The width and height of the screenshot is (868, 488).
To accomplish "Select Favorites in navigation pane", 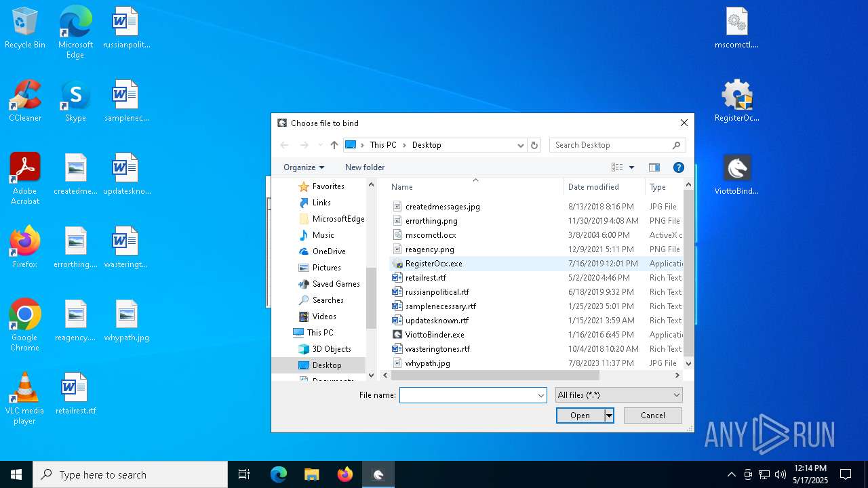I will point(328,186).
